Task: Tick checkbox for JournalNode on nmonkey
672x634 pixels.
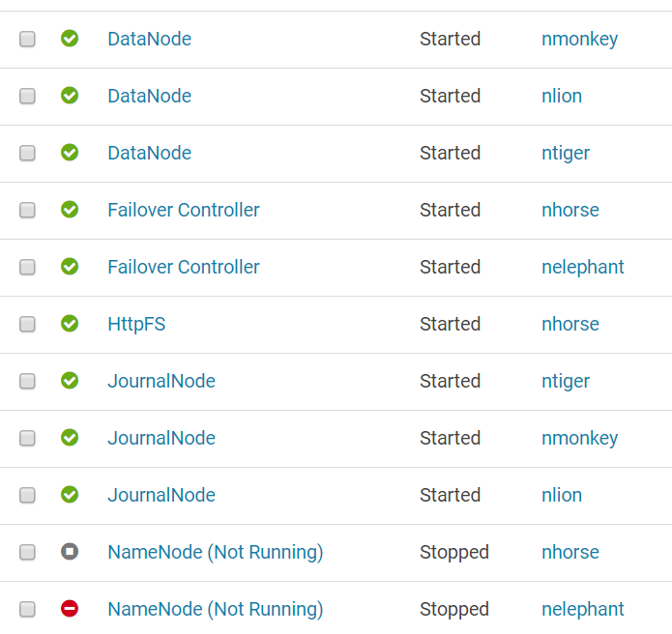Action: (x=27, y=438)
